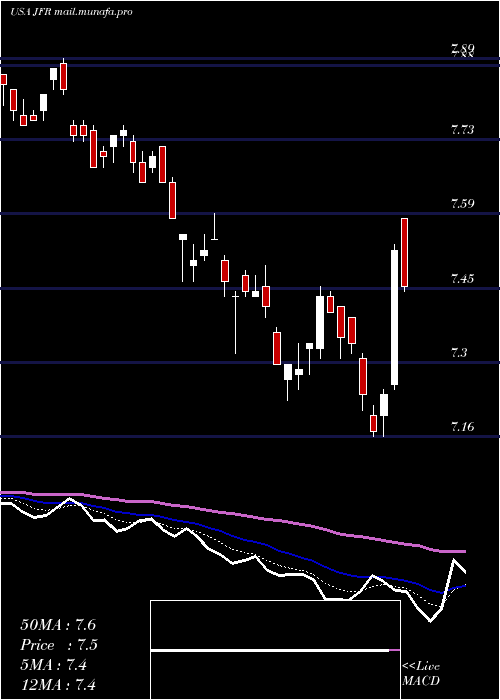The height and width of the screenshot is (700, 500).
Task: Click the 50MA : 7.6 readout
Action: [x=58, y=625]
